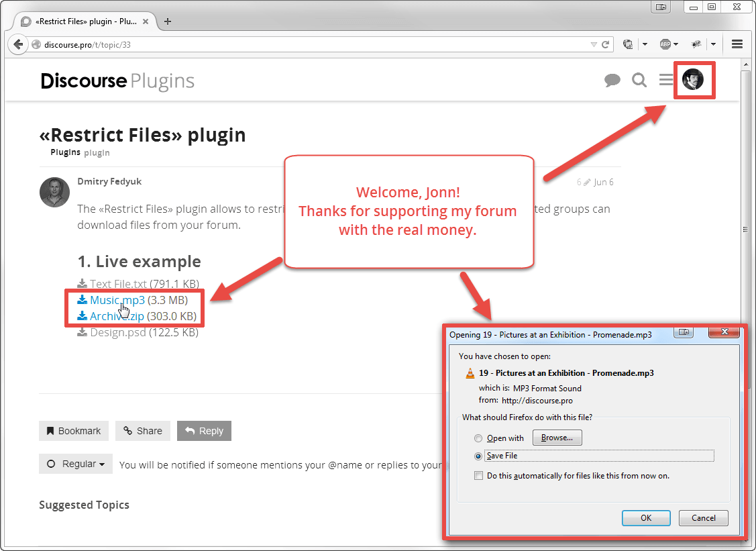Reload the page with the refresh icon
Viewport: 756px width, 551px height.
point(606,44)
